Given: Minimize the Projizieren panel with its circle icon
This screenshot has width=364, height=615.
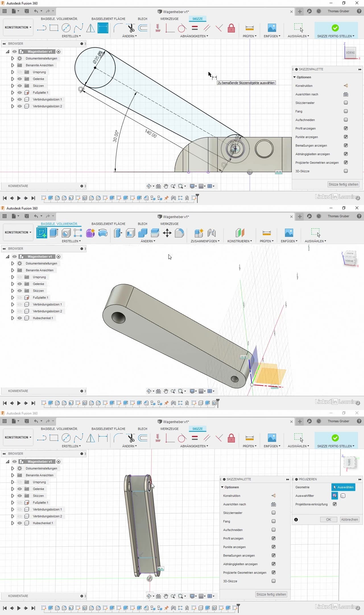Looking at the screenshot, I should pos(296,479).
